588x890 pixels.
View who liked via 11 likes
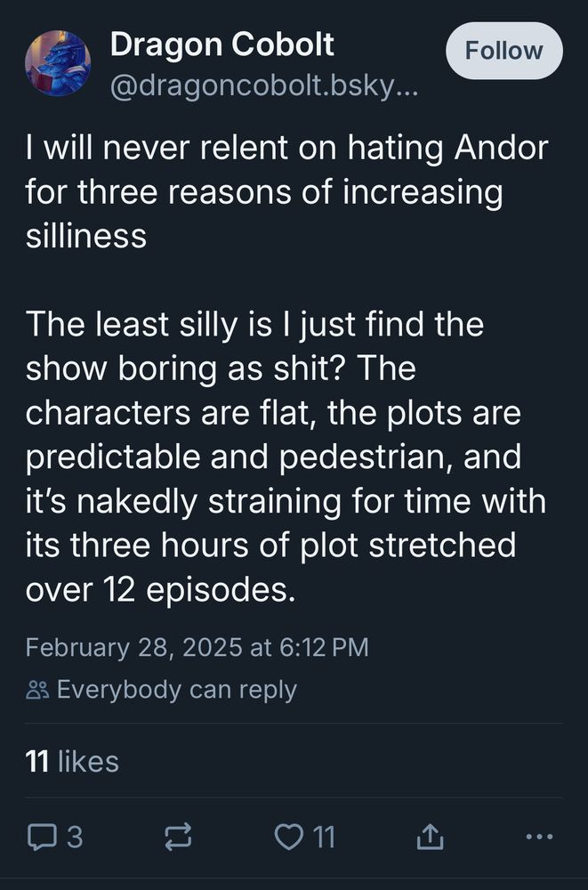click(x=72, y=761)
